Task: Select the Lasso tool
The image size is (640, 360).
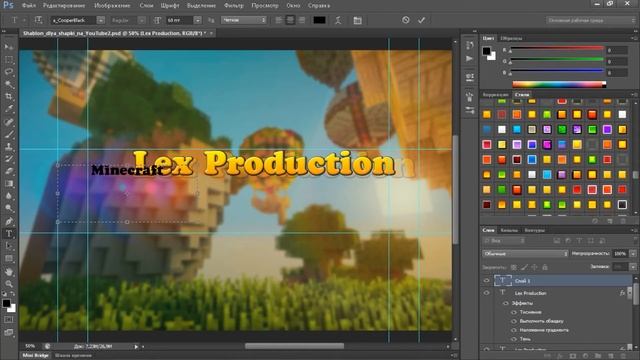Action: (9, 72)
